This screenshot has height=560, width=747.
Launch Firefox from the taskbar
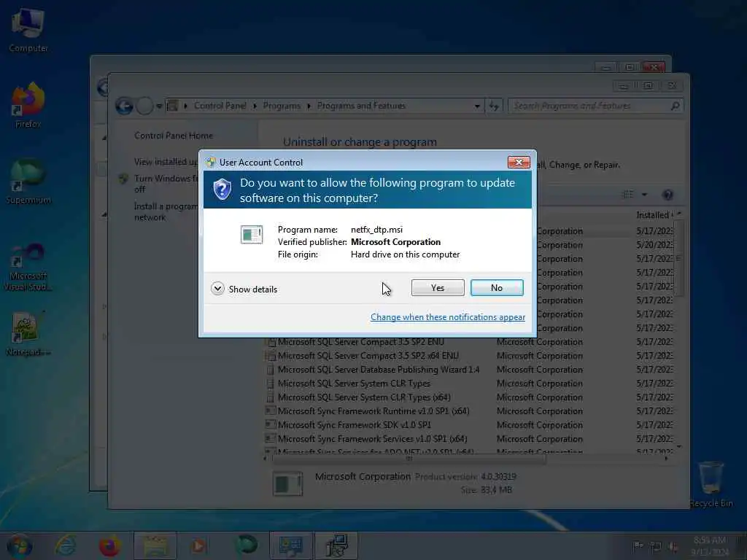tap(109, 545)
